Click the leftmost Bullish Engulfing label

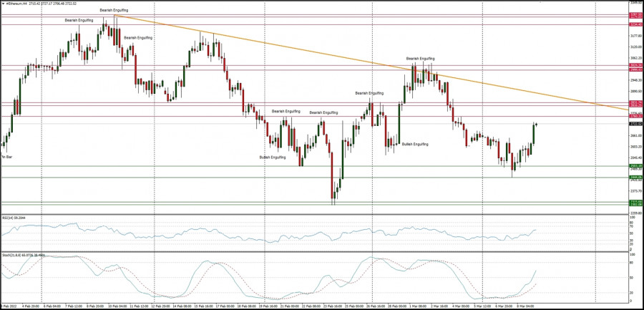(273, 157)
